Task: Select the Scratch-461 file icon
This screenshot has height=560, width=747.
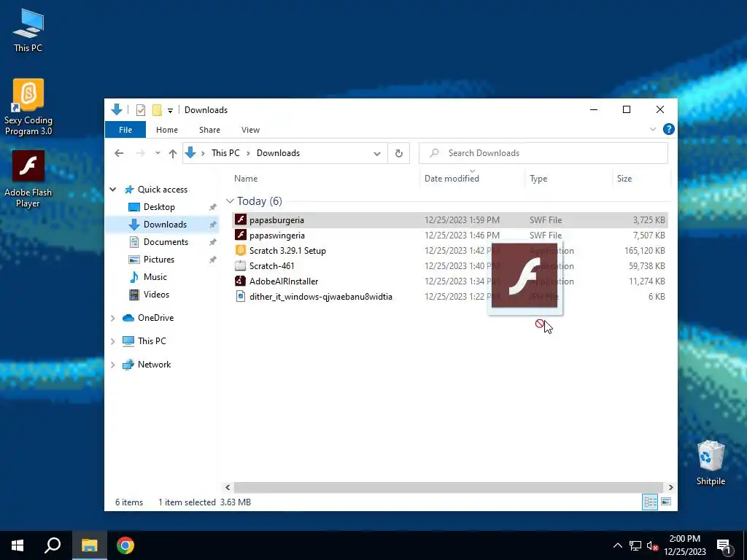Action: click(x=241, y=265)
